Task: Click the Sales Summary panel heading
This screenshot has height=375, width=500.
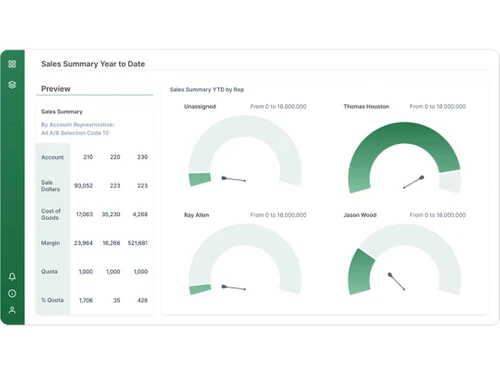Action: [x=62, y=112]
